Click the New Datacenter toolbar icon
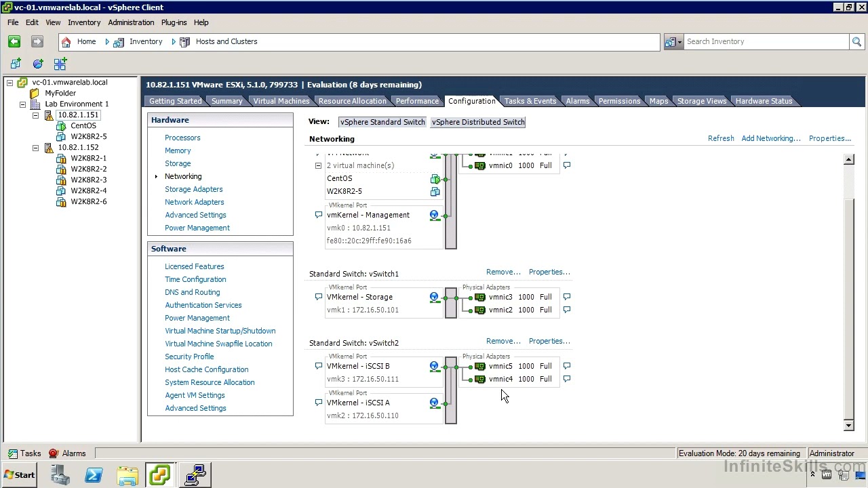This screenshot has width=868, height=488. click(16, 64)
